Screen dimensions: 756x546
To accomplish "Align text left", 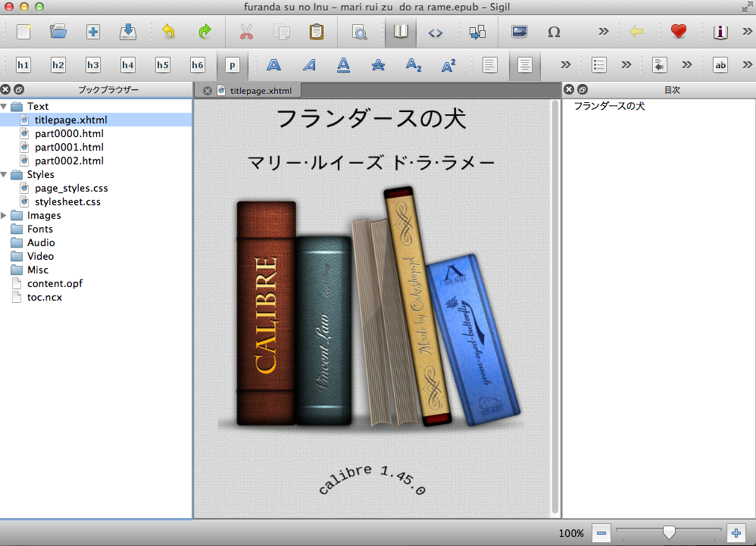I will [x=490, y=65].
